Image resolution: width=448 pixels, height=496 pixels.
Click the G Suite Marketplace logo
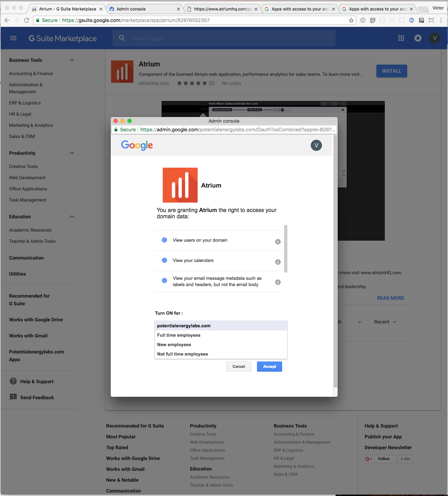pos(63,38)
